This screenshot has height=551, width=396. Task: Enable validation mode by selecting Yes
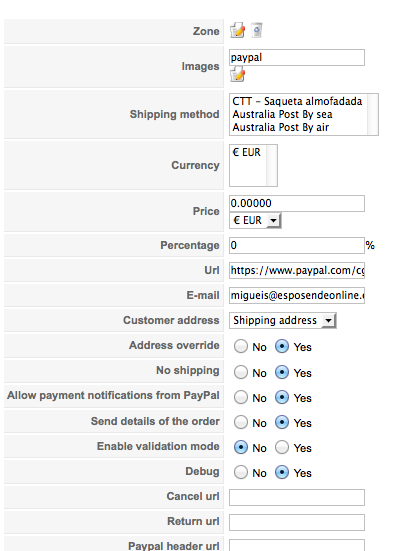coord(282,447)
